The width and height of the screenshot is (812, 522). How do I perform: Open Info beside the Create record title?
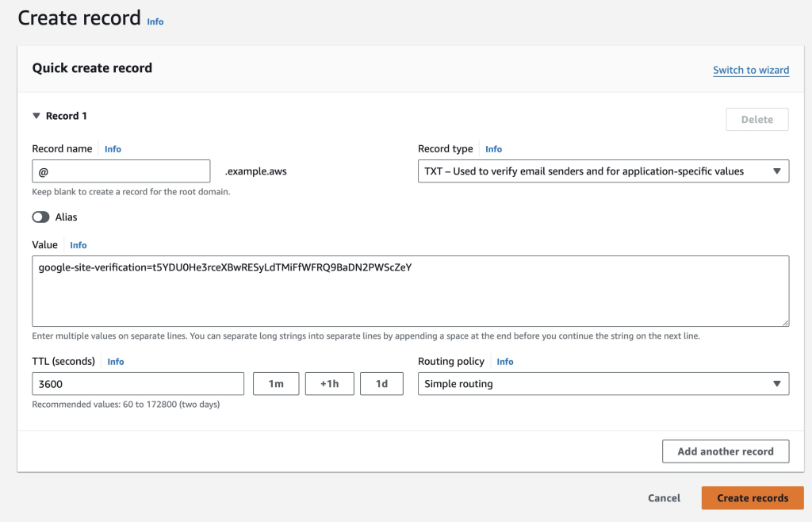(155, 21)
